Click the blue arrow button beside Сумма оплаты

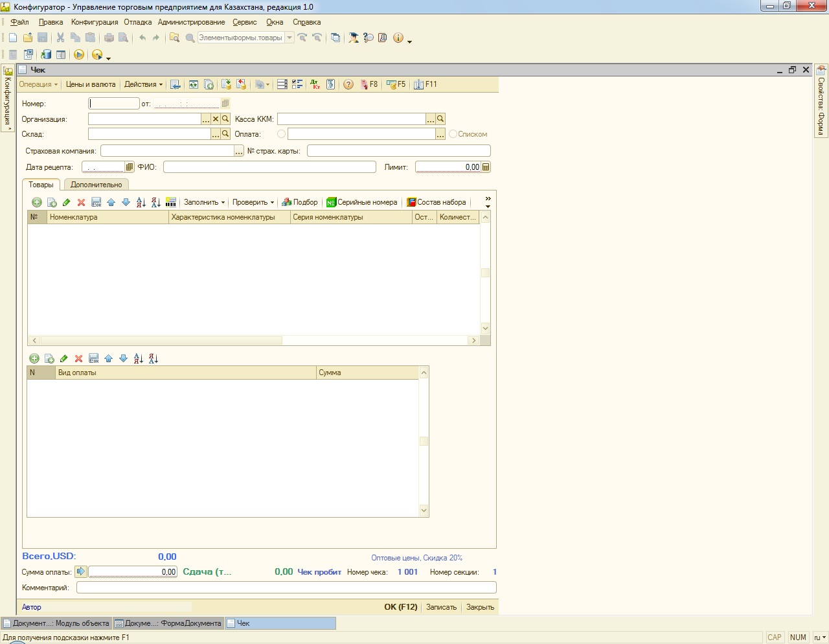tap(81, 571)
